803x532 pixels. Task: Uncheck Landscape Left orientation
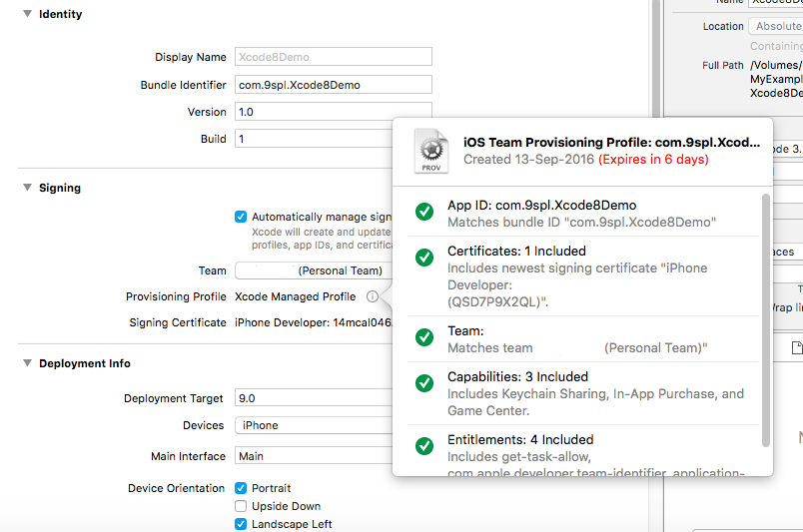(x=241, y=524)
